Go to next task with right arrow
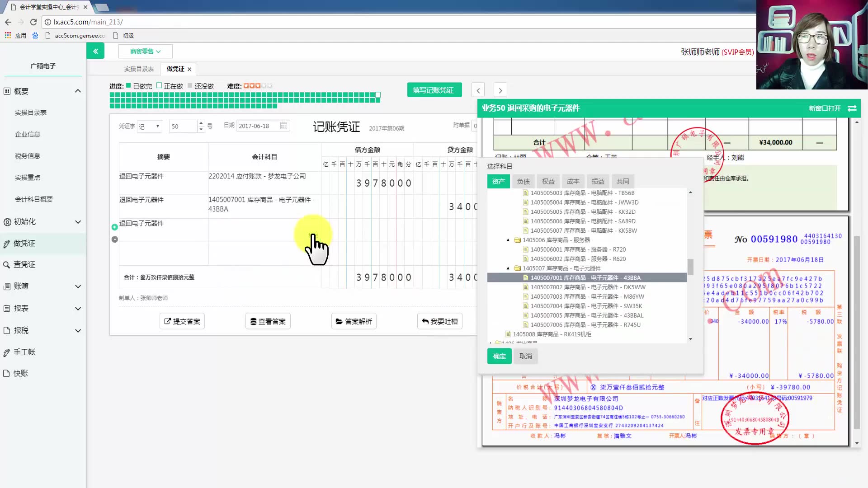The image size is (868, 488). [500, 90]
